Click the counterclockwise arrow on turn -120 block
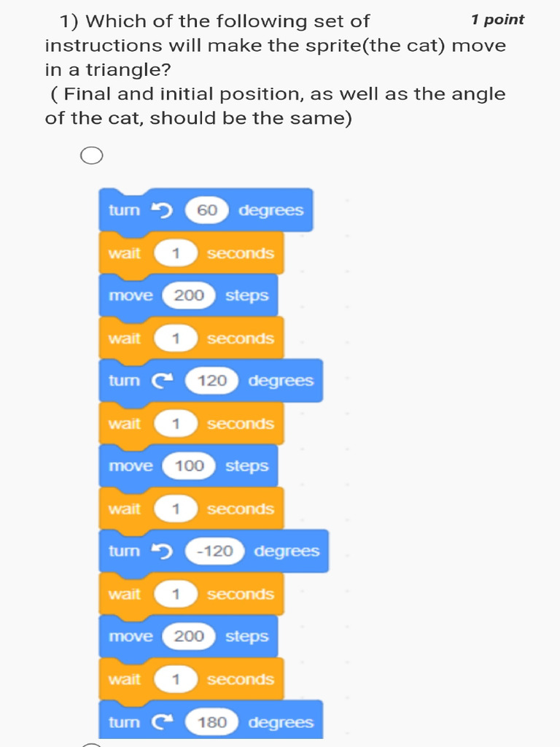This screenshot has width=560, height=747. [x=160, y=551]
